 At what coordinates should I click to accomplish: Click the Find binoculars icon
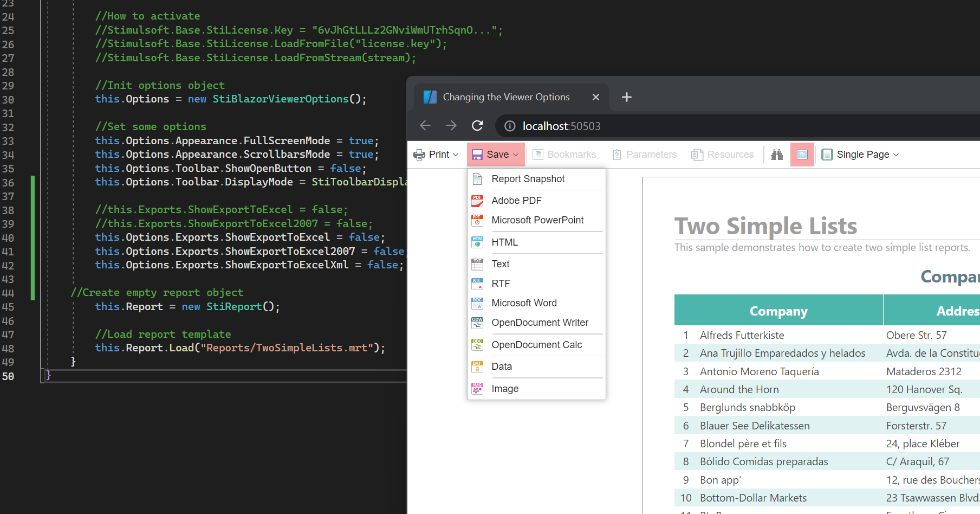(x=777, y=155)
